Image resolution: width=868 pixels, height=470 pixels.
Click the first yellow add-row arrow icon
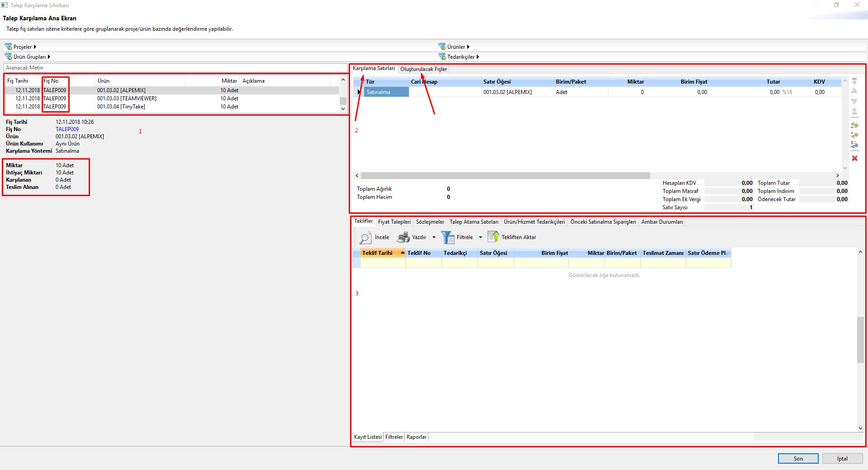tap(854, 126)
